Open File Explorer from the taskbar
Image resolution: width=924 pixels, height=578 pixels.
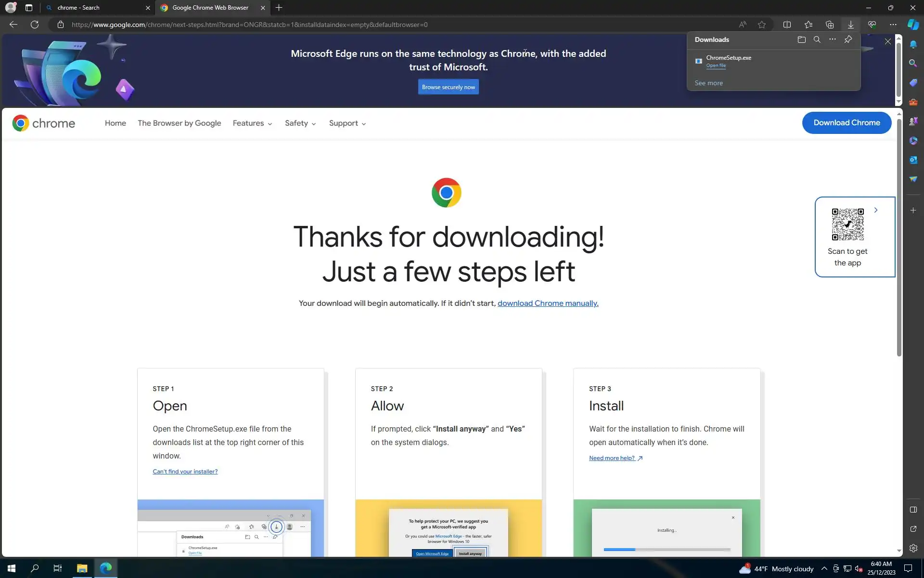[82, 568]
